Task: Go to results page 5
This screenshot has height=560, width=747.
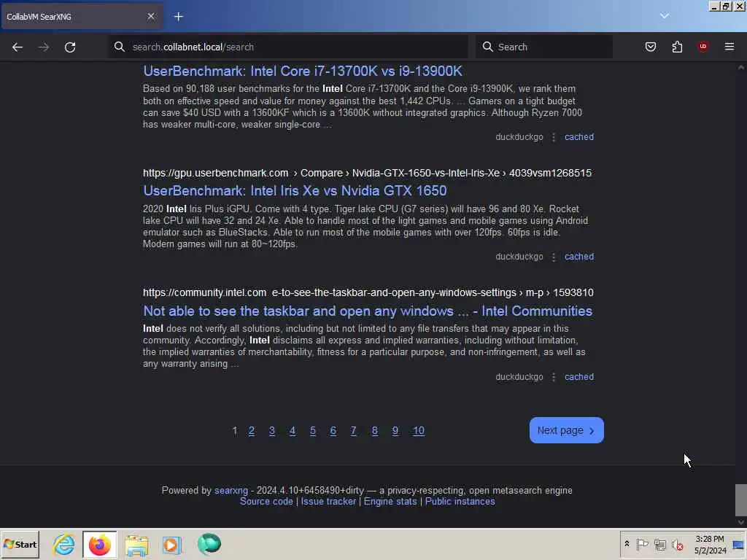Action: (x=312, y=430)
